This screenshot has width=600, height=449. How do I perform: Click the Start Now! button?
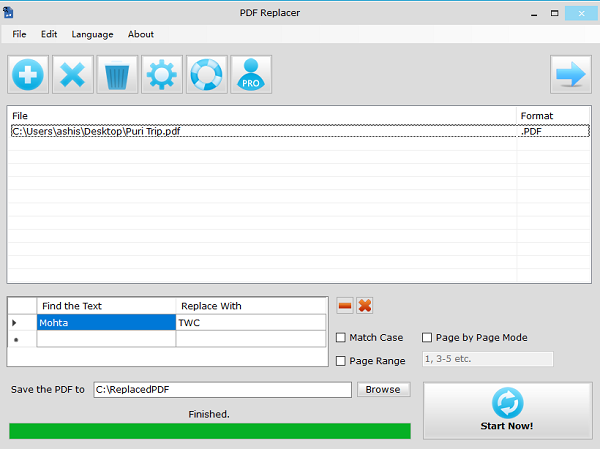point(507,410)
